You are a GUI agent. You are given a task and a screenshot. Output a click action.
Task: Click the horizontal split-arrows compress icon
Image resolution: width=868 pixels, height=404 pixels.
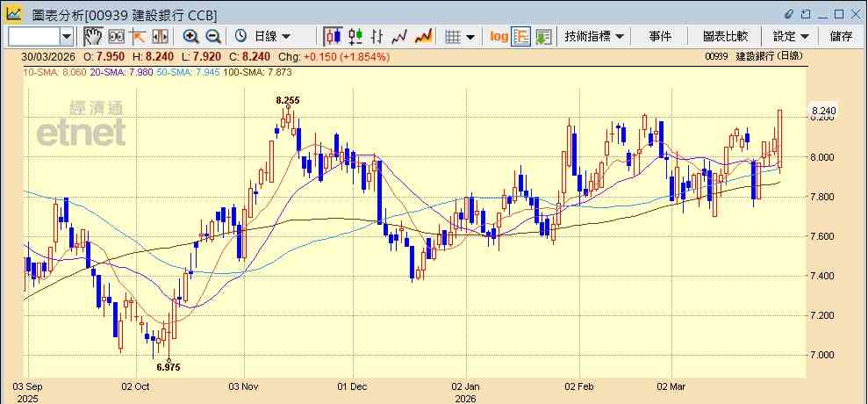pyautogui.click(x=160, y=37)
